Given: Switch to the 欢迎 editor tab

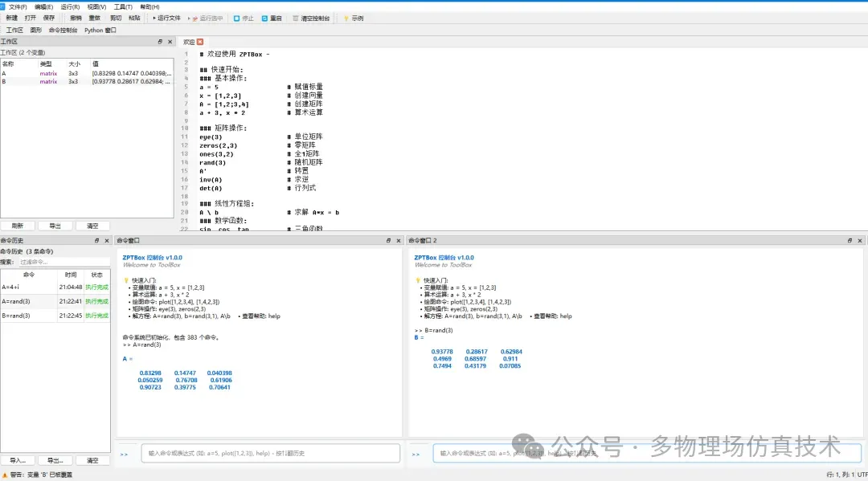Looking at the screenshot, I should click(x=189, y=42).
